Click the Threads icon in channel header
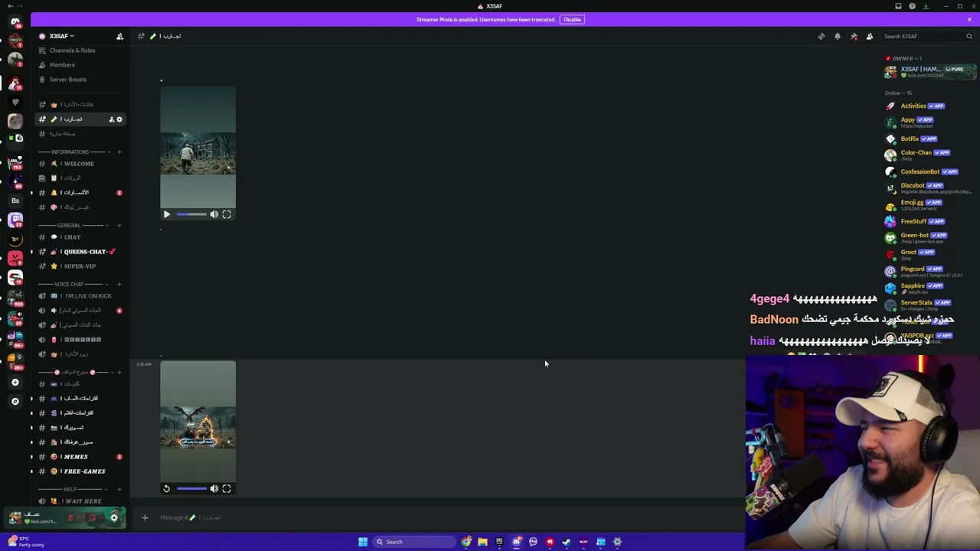980x551 pixels. (822, 36)
